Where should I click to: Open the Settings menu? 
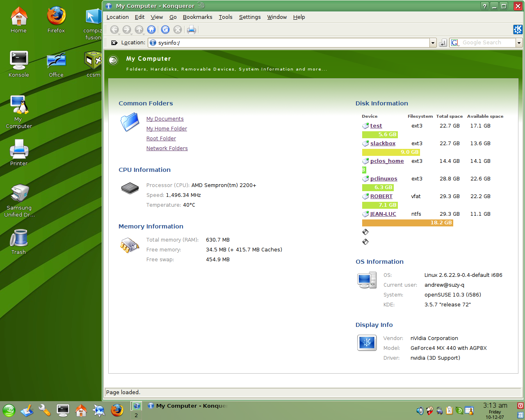tap(250, 17)
